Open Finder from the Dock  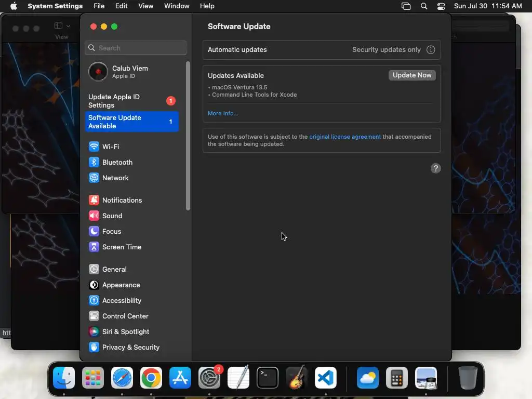[64, 378]
